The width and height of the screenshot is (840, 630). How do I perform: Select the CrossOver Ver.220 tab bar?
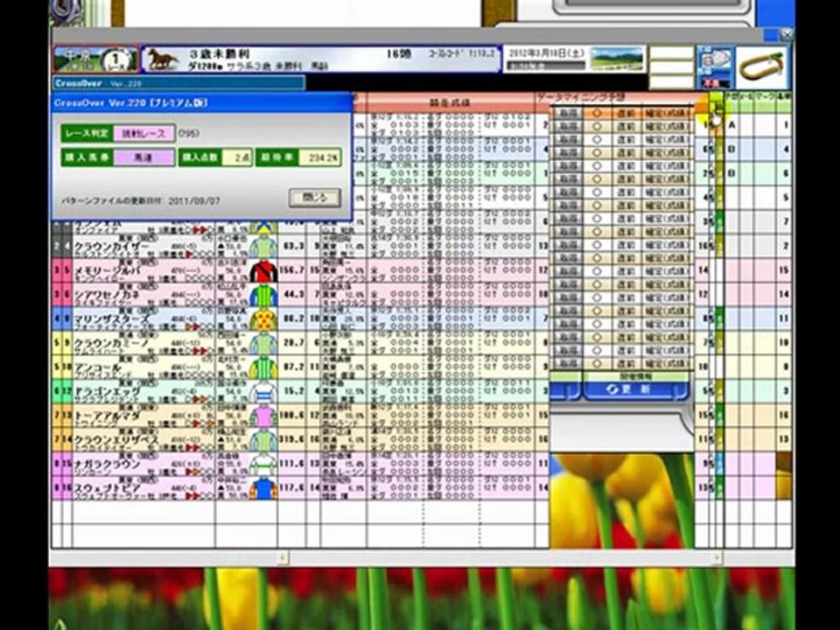tap(179, 84)
